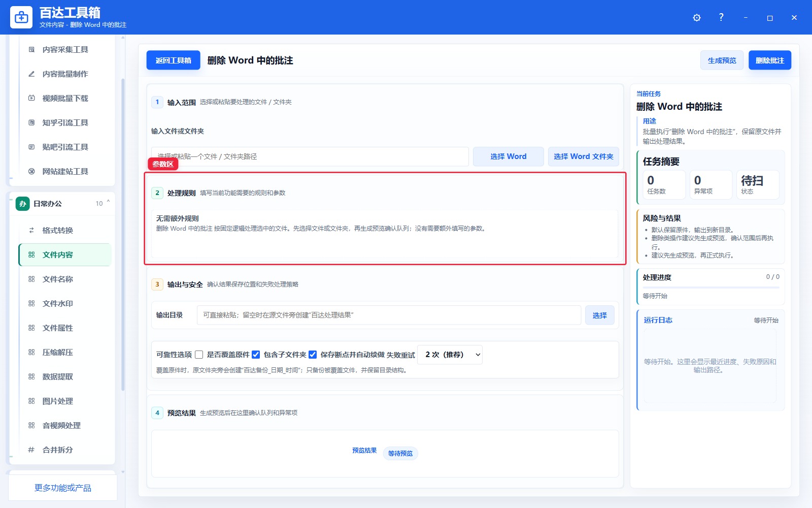Select 数据提取 in the sidebar
Image resolution: width=812 pixels, height=508 pixels.
pyautogui.click(x=65, y=376)
